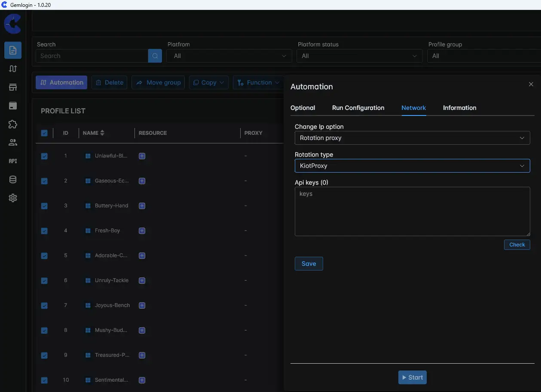The width and height of the screenshot is (541, 392).
Task: Uncheck profile 7 Joyous-Bench checkbox
Action: click(x=44, y=306)
